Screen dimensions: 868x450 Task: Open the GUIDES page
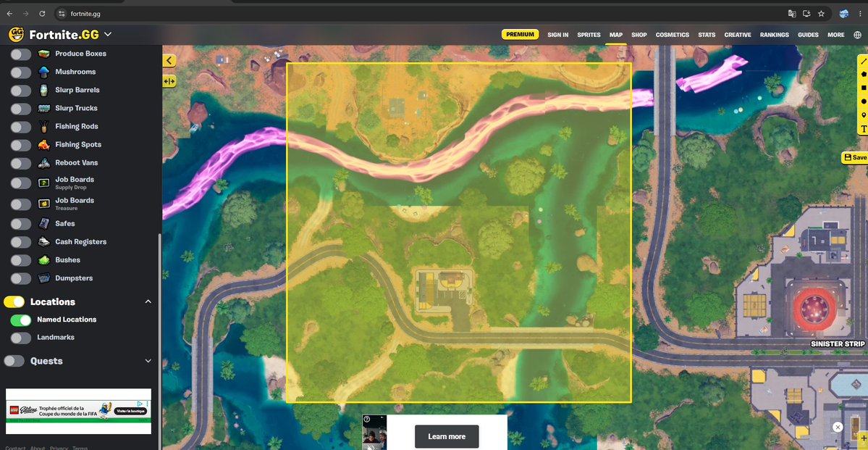(808, 34)
